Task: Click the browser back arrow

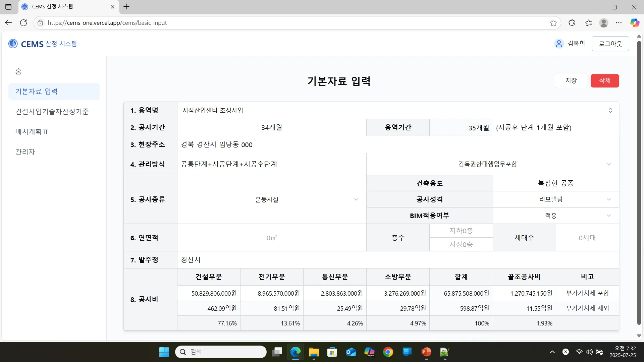Action: [8, 23]
